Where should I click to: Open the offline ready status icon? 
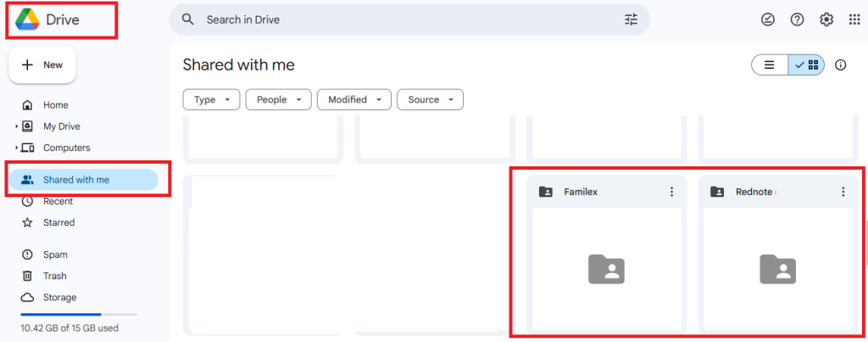pyautogui.click(x=768, y=20)
